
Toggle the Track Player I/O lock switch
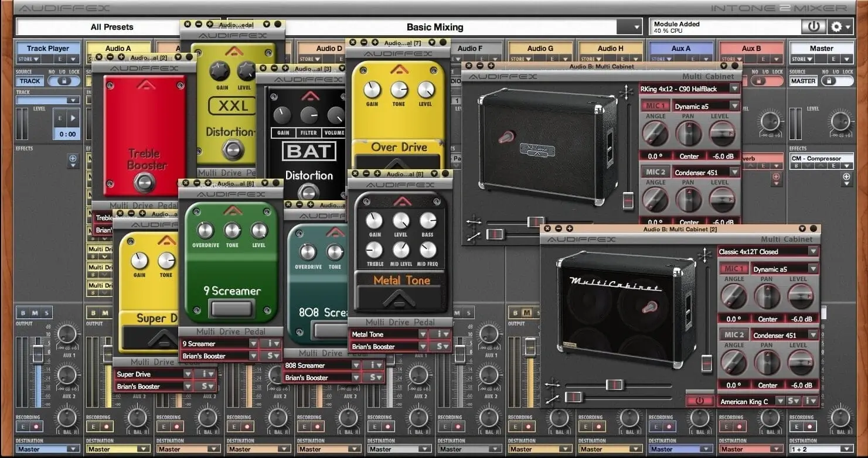[x=63, y=81]
